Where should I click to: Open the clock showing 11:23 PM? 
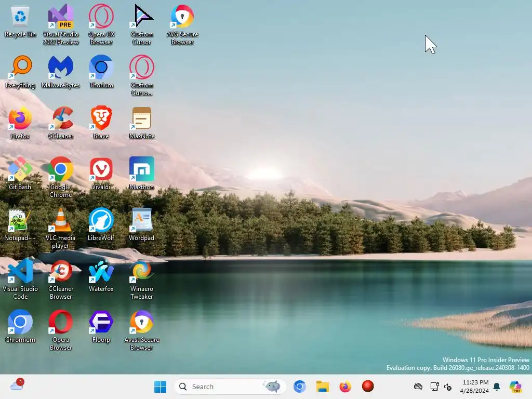475,387
